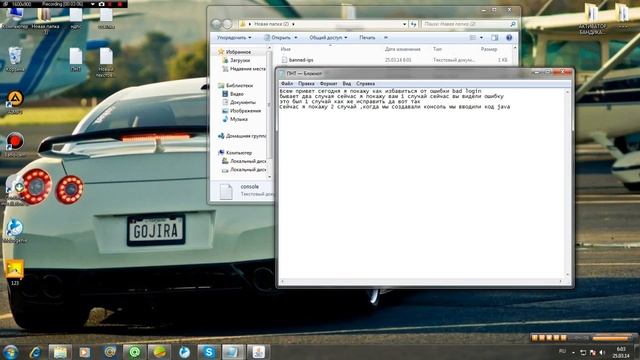The width and height of the screenshot is (640, 360).
Task: Sort by the Дата изменения column header
Action: [x=402, y=49]
